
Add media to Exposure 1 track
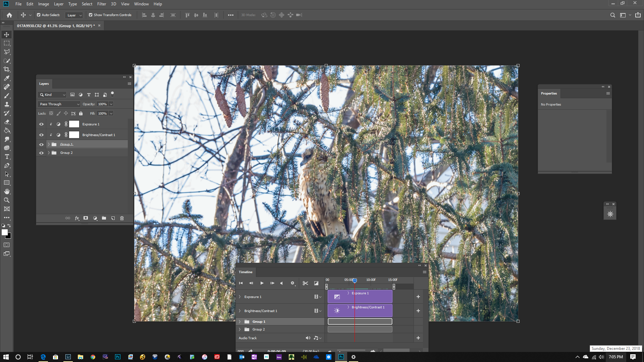point(418,297)
